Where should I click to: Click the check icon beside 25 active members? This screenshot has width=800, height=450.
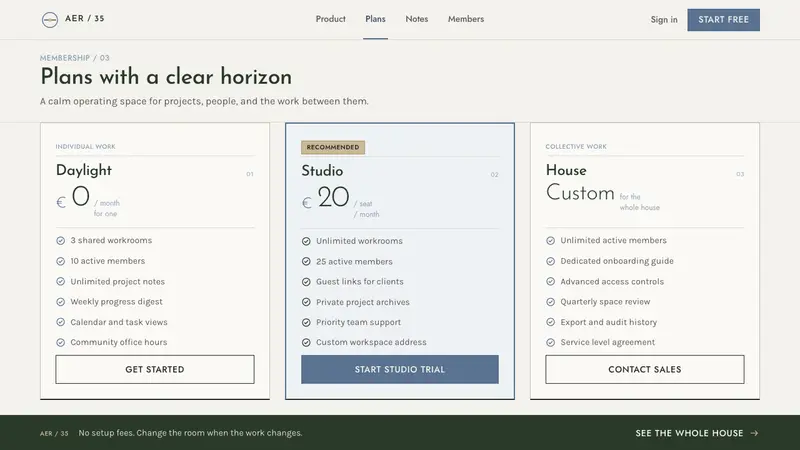click(x=306, y=262)
